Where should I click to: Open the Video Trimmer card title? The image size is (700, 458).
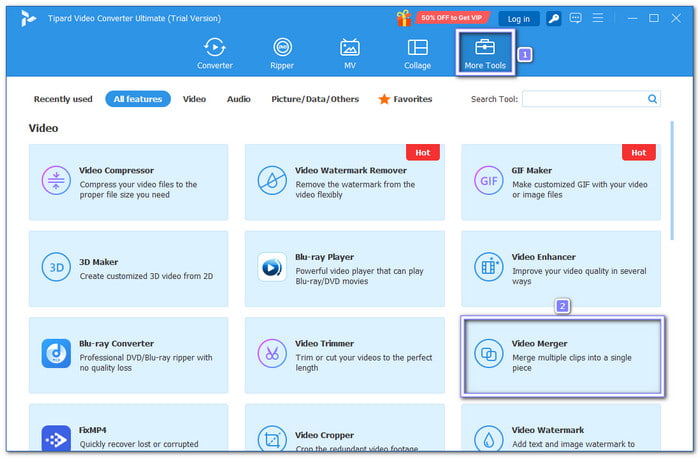325,344
